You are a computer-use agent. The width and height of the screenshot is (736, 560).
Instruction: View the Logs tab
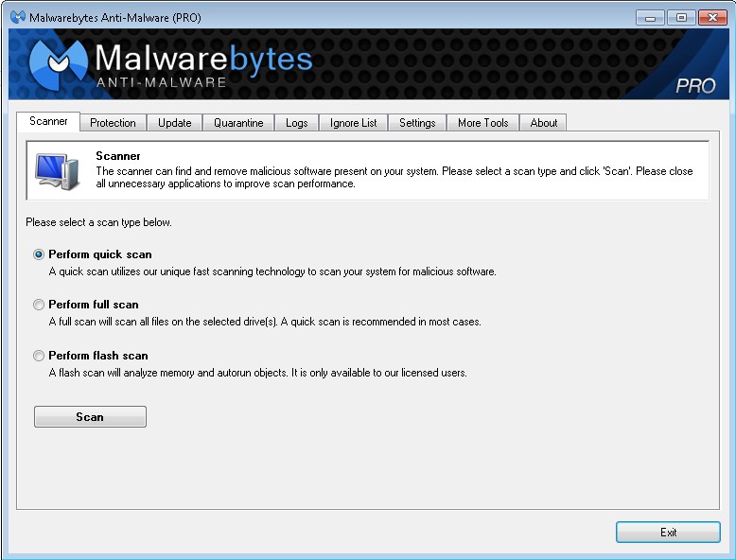pyautogui.click(x=296, y=123)
